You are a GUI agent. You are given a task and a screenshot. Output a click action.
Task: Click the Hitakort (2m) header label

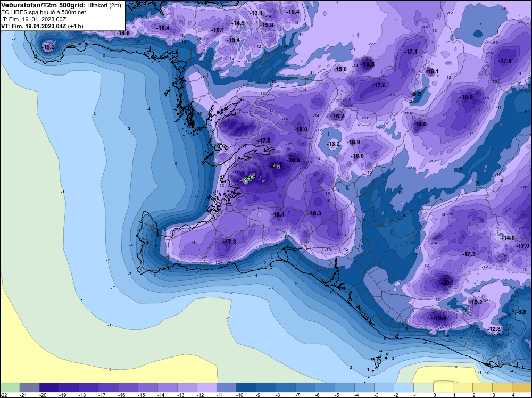click(x=104, y=5)
